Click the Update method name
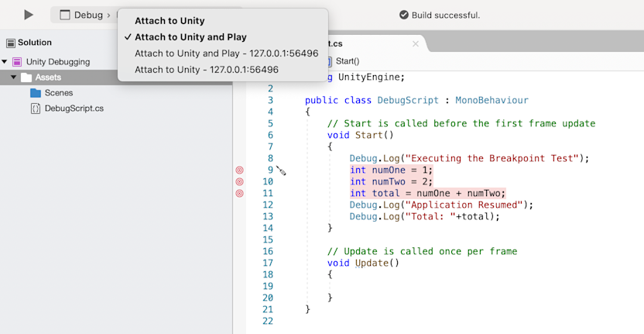 372,263
